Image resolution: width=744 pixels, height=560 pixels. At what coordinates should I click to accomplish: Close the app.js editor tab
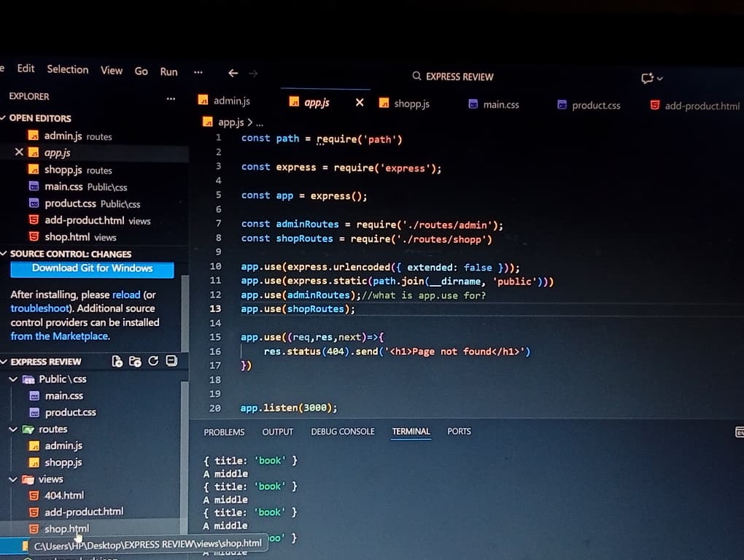(x=360, y=104)
